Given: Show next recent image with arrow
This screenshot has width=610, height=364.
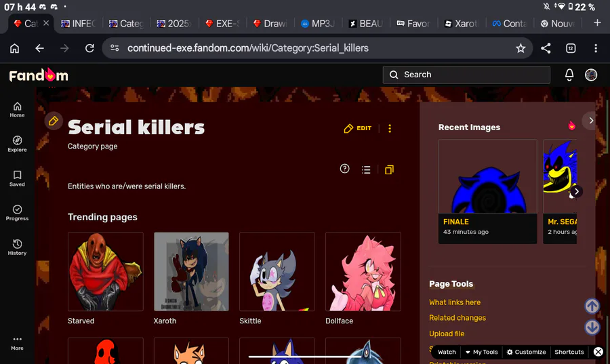Looking at the screenshot, I should (x=576, y=191).
